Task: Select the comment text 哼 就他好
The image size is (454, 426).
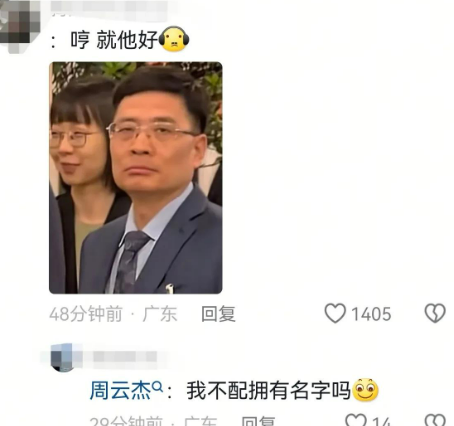Action: tap(114, 40)
